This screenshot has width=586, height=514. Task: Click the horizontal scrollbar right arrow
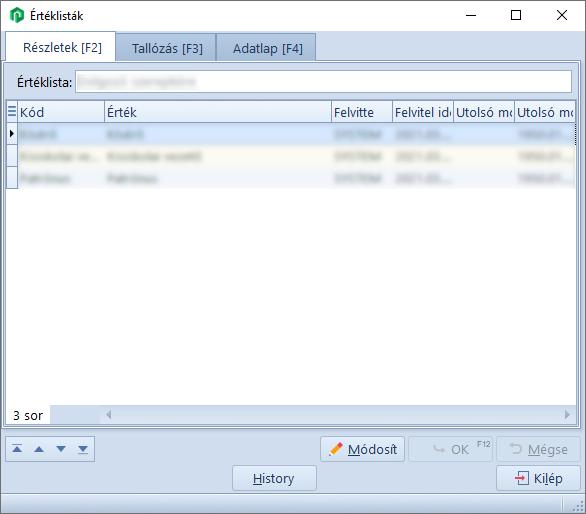[567, 415]
